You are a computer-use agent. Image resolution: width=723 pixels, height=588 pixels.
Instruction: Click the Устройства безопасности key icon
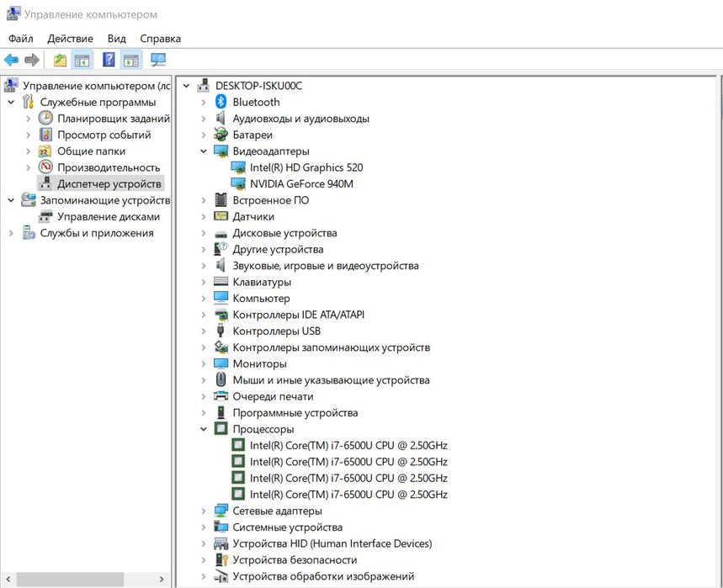(x=221, y=559)
